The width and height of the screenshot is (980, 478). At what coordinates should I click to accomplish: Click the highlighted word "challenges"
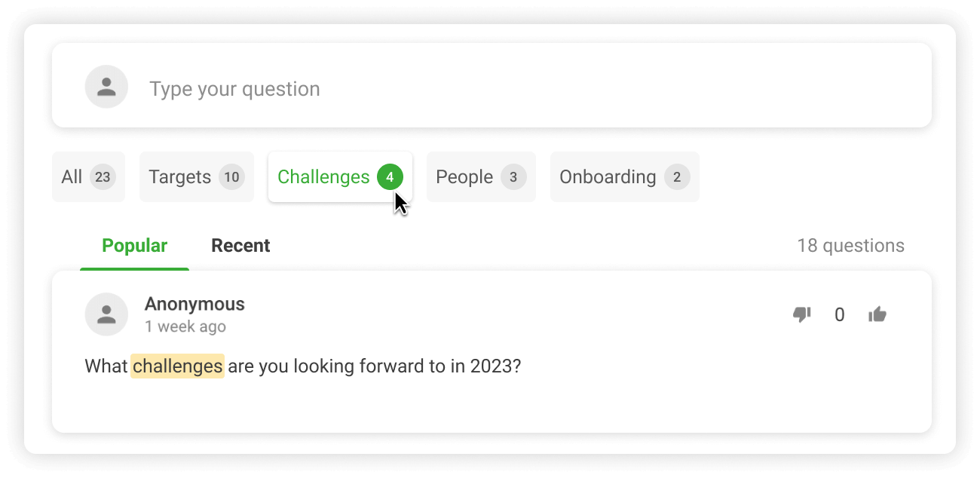tap(177, 366)
